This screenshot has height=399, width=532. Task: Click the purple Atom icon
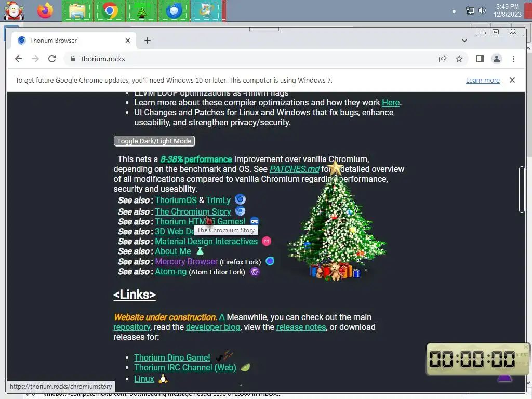coord(255,272)
